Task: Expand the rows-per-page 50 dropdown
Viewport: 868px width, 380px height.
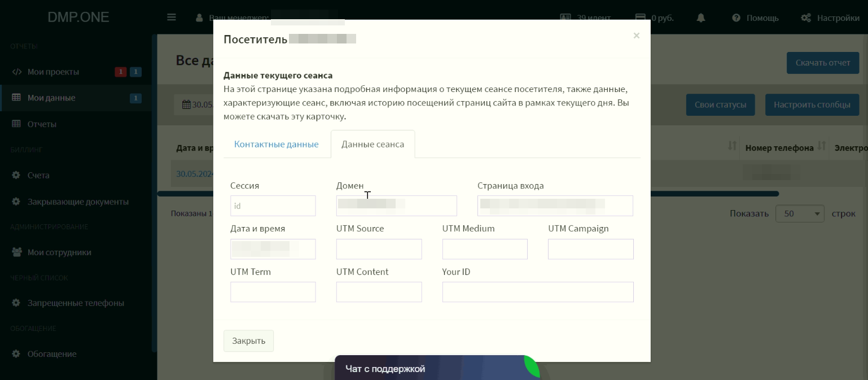Action: (800, 214)
